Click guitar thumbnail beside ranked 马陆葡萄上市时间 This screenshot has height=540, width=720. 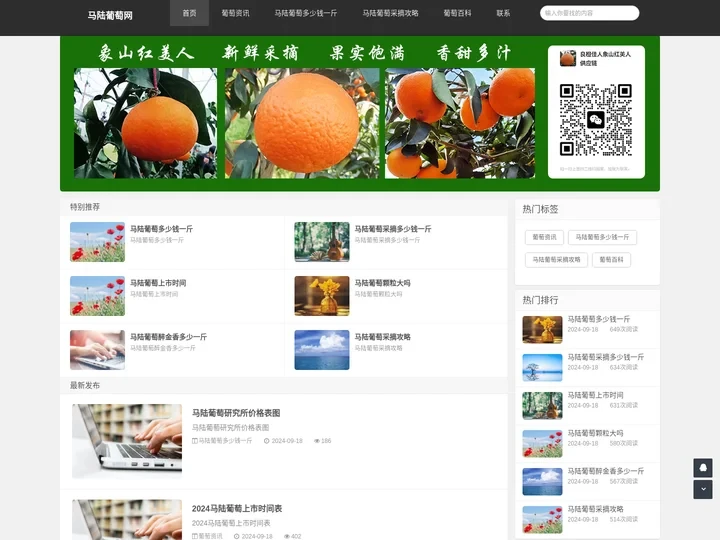coord(542,406)
